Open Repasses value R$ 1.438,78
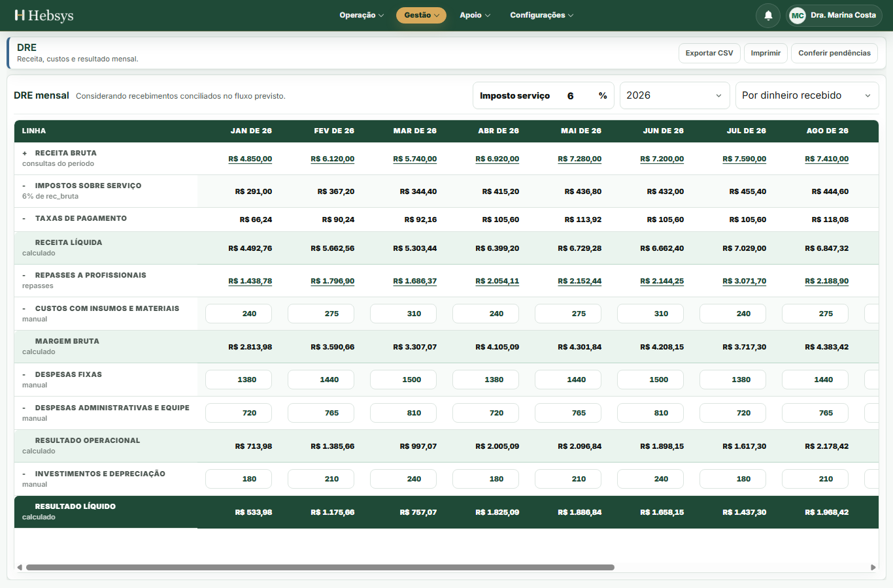 click(250, 281)
